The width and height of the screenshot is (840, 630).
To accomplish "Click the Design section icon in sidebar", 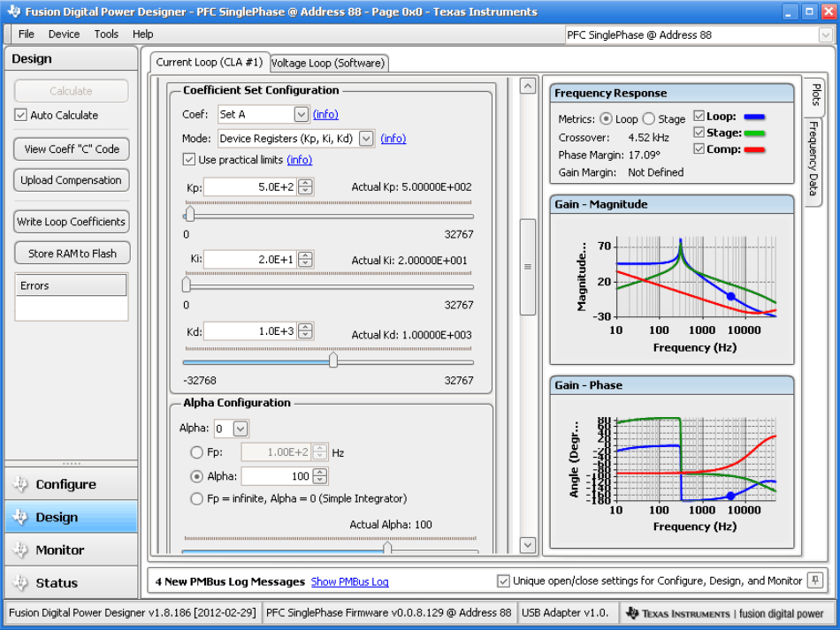I will pyautogui.click(x=20, y=517).
